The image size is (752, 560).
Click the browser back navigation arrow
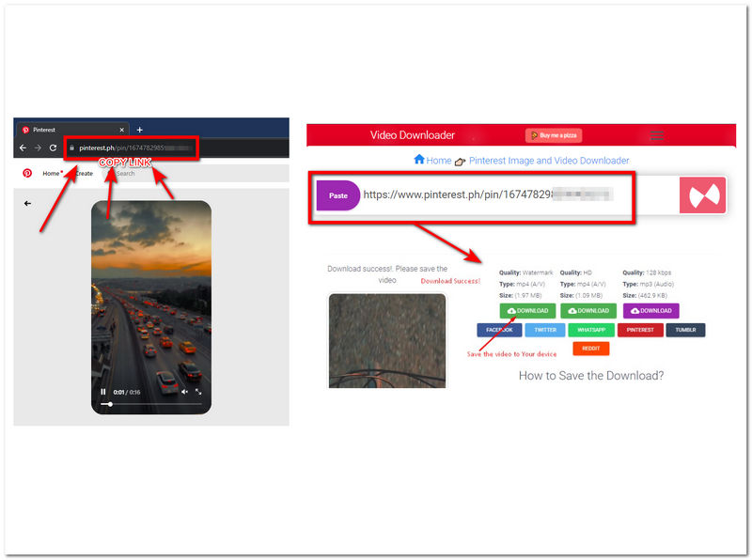(x=23, y=148)
